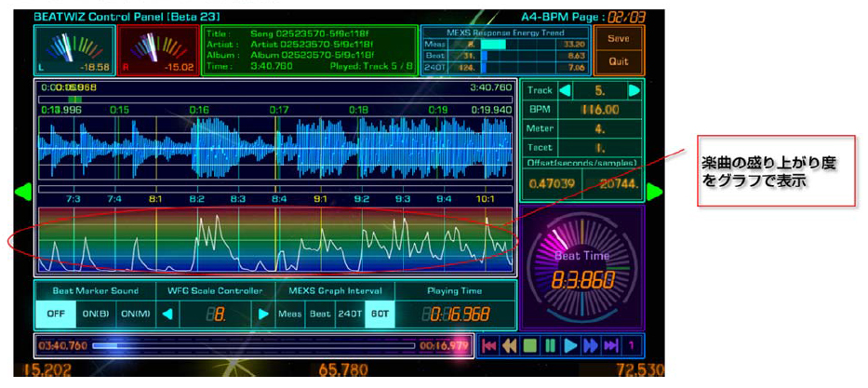
Task: Pause playback with the green pause button
Action: (550, 346)
